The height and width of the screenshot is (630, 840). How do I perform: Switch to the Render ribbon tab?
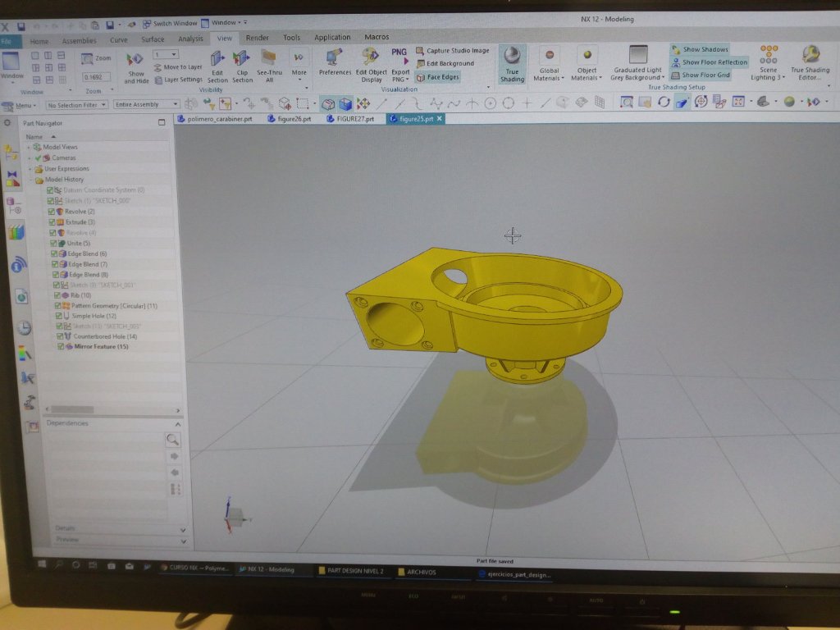(257, 38)
